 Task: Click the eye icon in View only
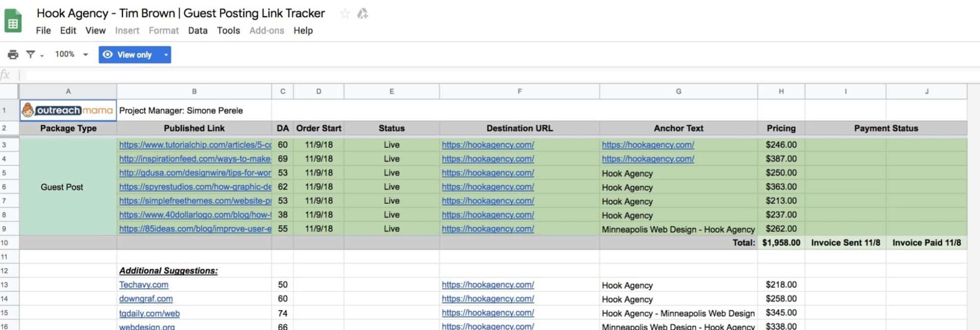pos(108,54)
